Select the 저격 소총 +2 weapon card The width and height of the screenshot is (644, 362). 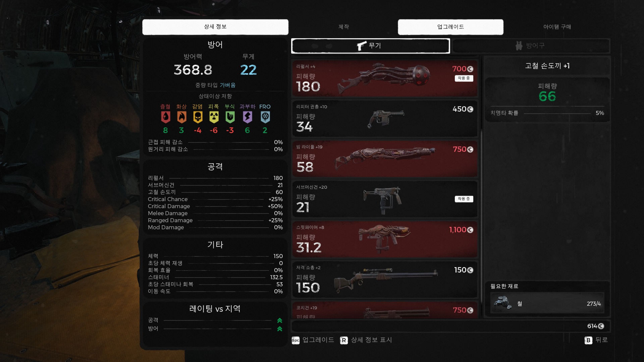(x=385, y=280)
